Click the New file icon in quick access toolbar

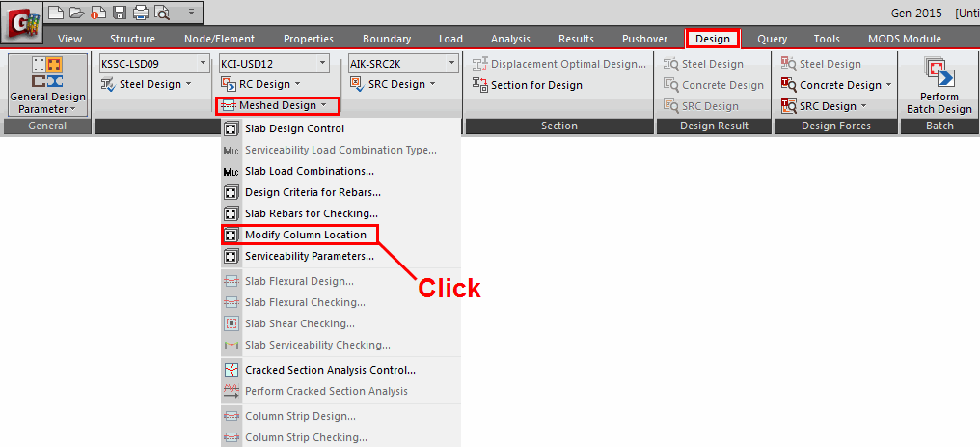(57, 13)
